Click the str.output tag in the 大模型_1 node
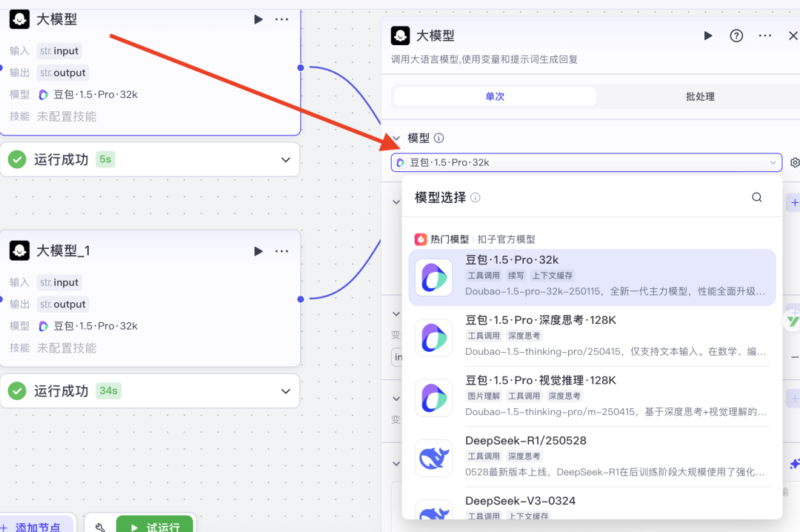Screen dimensions: 800x532 [x=63, y=305]
